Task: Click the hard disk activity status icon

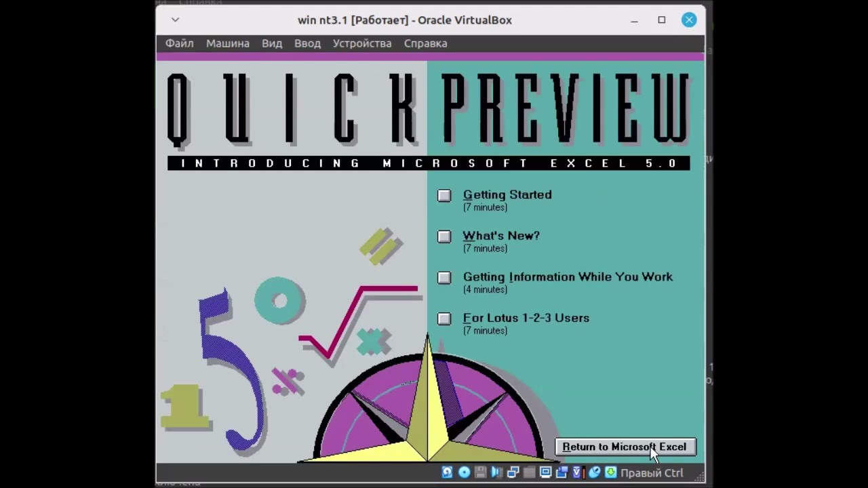Action: (x=448, y=472)
